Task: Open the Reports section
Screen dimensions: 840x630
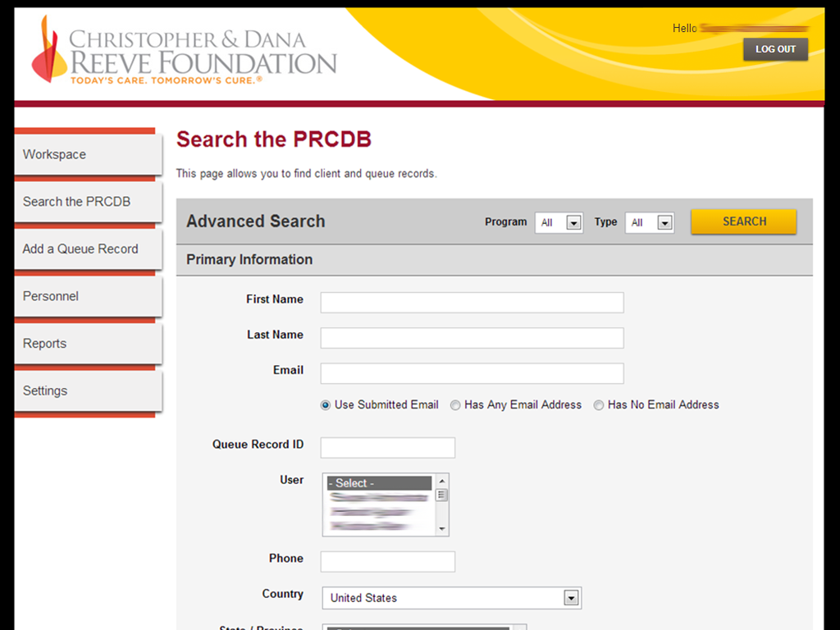Action: [x=44, y=344]
